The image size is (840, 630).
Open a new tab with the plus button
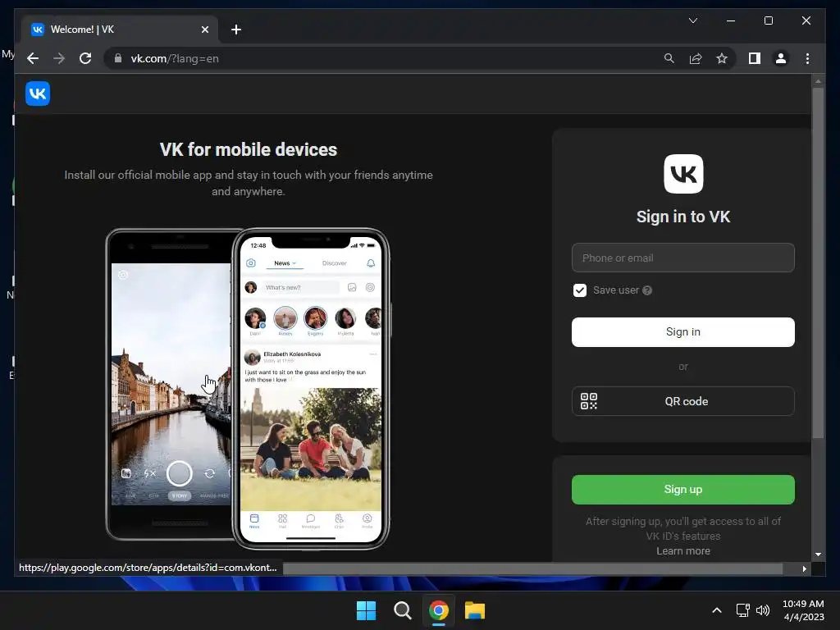tap(235, 30)
